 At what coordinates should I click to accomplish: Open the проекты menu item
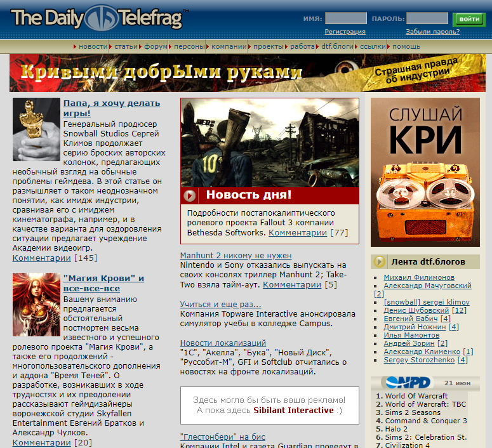point(269,46)
